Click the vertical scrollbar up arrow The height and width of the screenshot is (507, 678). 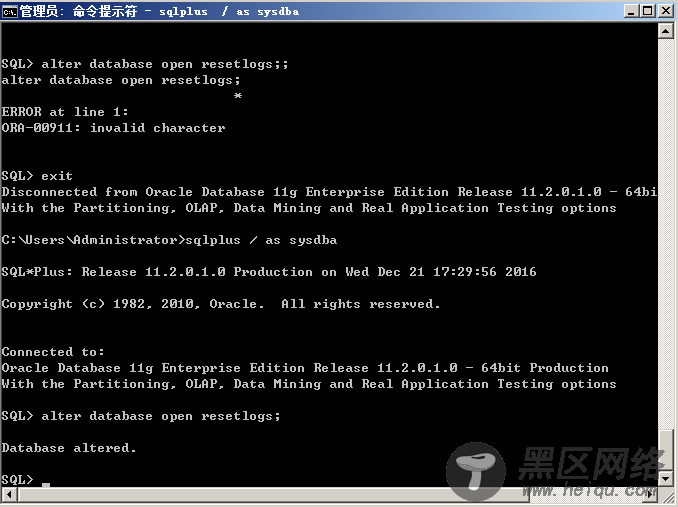(665, 31)
